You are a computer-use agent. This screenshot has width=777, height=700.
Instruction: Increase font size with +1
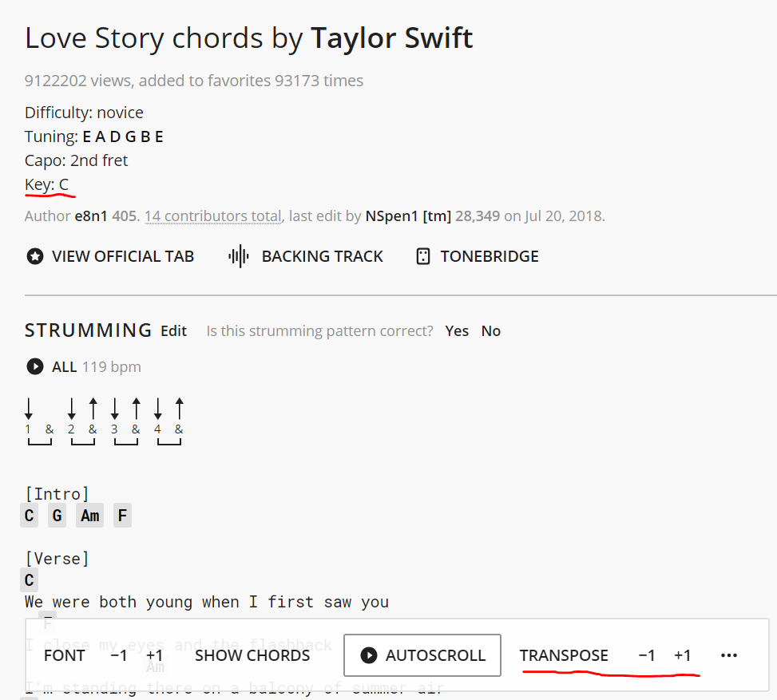(154, 655)
